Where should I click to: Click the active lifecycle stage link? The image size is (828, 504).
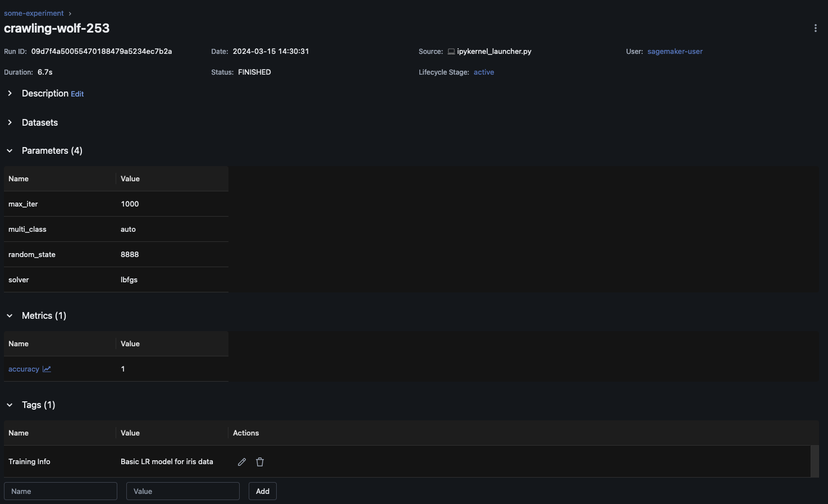pos(483,72)
